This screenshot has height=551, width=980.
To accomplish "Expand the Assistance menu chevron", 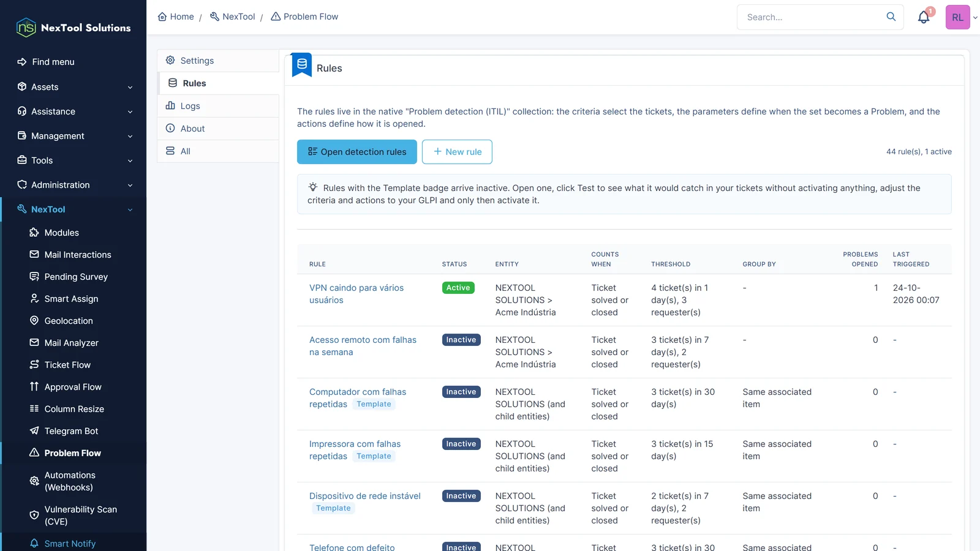I will coord(130,112).
